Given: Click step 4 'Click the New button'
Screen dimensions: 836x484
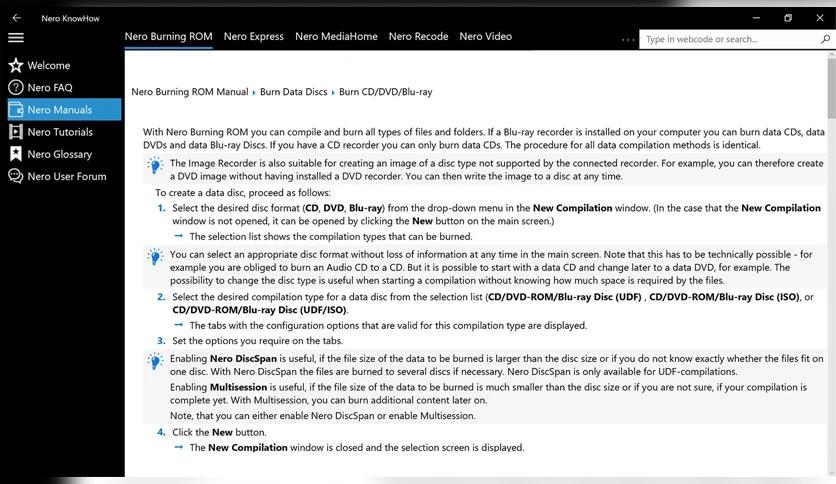Looking at the screenshot, I should [x=219, y=432].
